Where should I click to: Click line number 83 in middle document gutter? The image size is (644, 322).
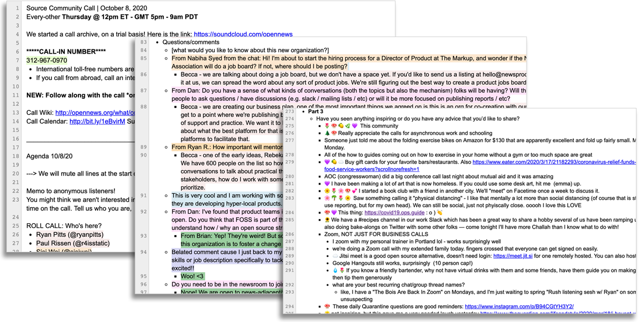tap(143, 42)
